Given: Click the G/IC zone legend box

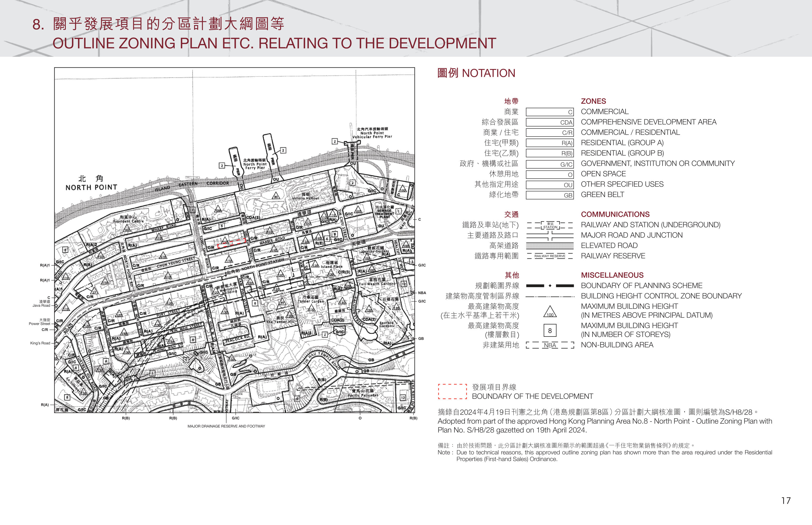Looking at the screenshot, I should pos(550,164).
